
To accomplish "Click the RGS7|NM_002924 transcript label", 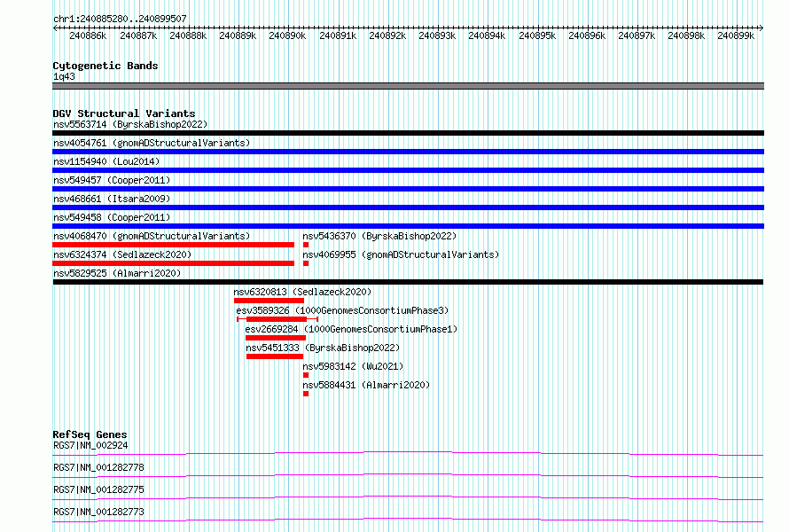I will pyautogui.click(x=90, y=445).
